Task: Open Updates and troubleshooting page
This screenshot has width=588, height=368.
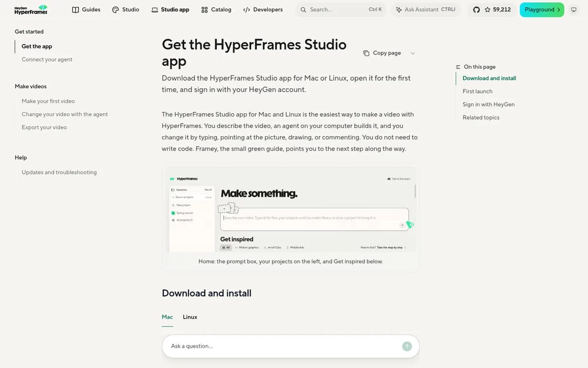Action: (59, 172)
